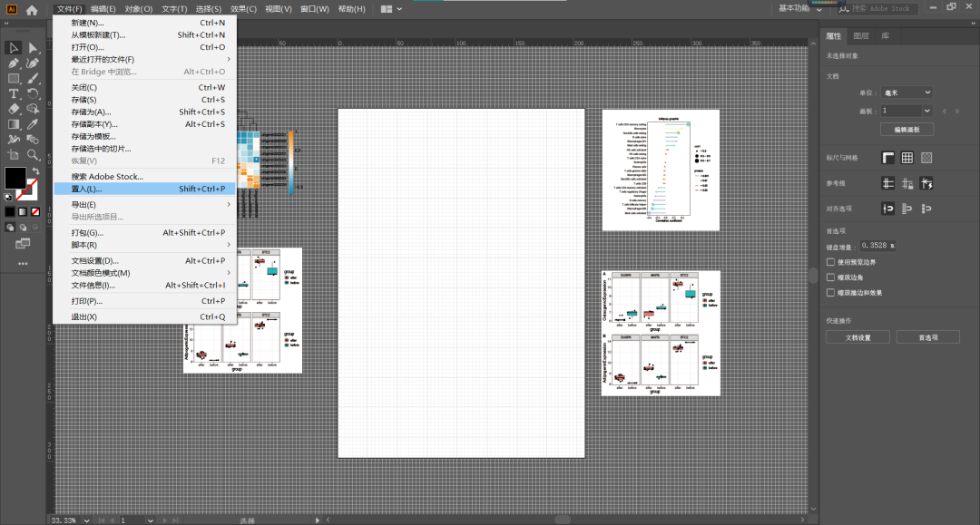Select the Selection (black arrow) tool
Viewport: 980px width, 525px height.
(x=13, y=48)
